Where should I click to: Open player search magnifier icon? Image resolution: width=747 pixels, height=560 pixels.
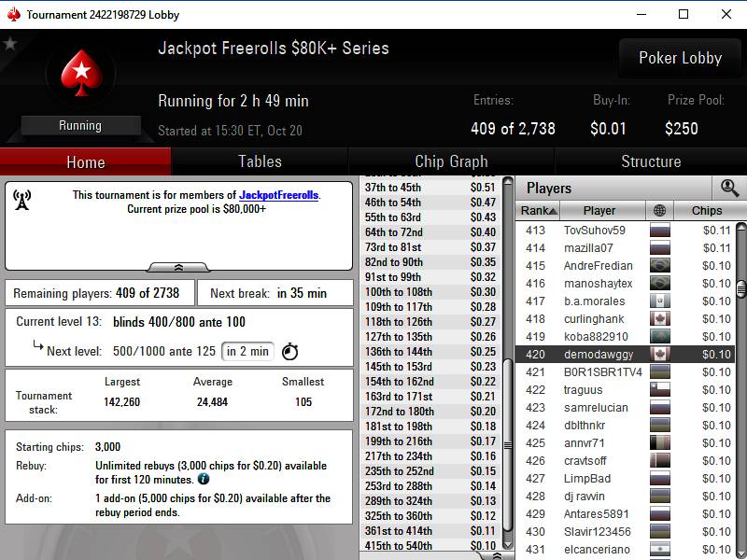729,189
